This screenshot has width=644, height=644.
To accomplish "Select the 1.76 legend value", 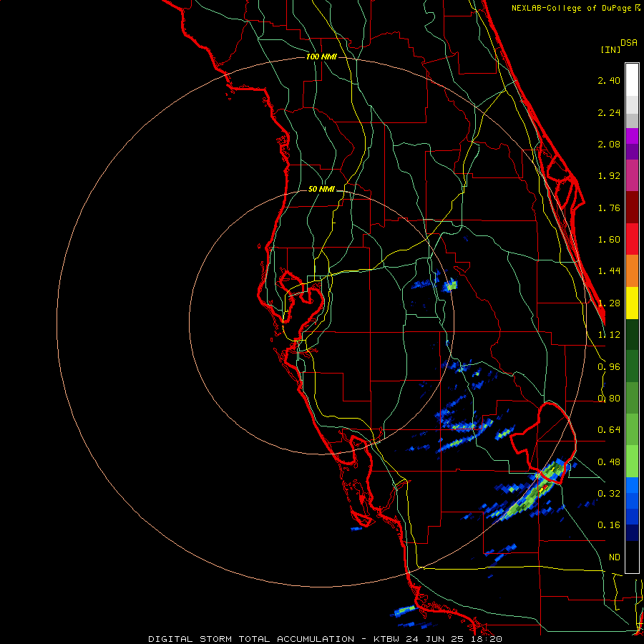I will click(609, 208).
